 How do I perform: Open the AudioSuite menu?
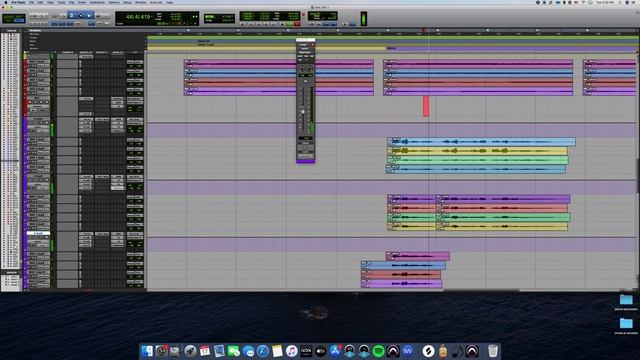pos(97,2)
